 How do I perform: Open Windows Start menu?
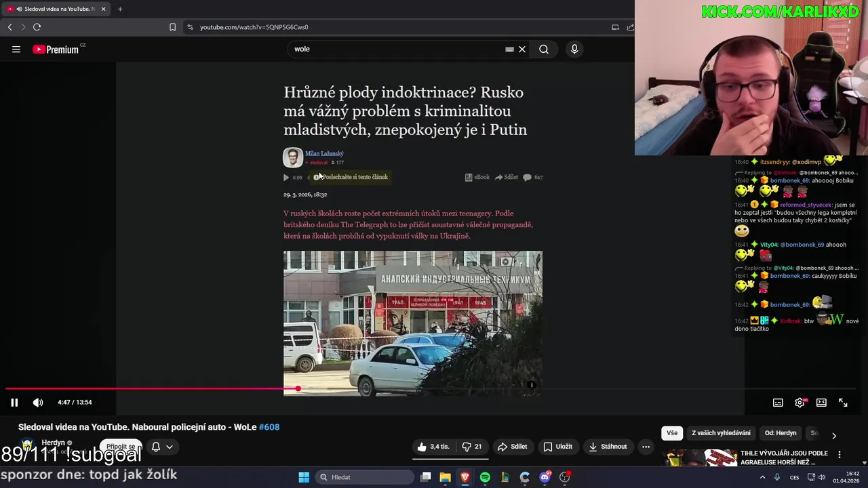point(304,477)
